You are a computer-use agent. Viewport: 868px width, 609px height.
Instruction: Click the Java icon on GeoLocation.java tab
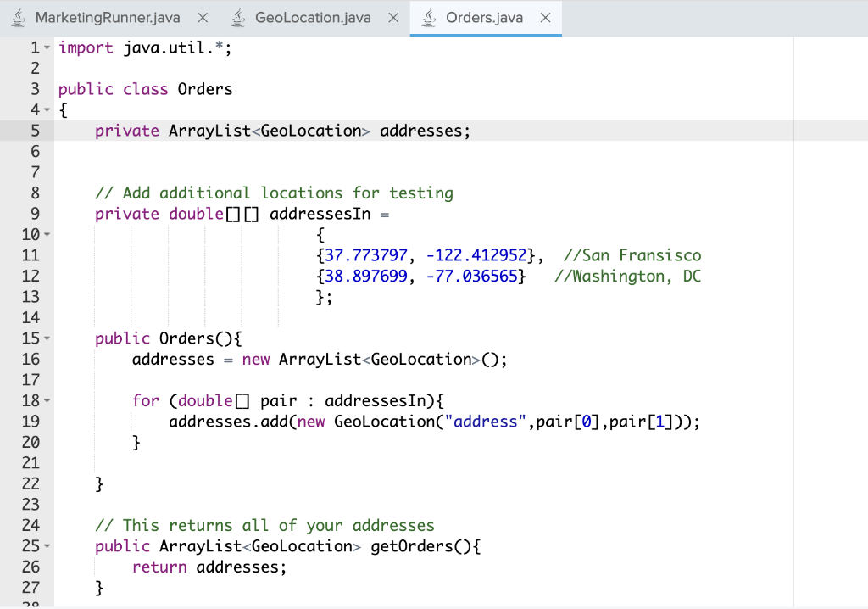[x=238, y=18]
